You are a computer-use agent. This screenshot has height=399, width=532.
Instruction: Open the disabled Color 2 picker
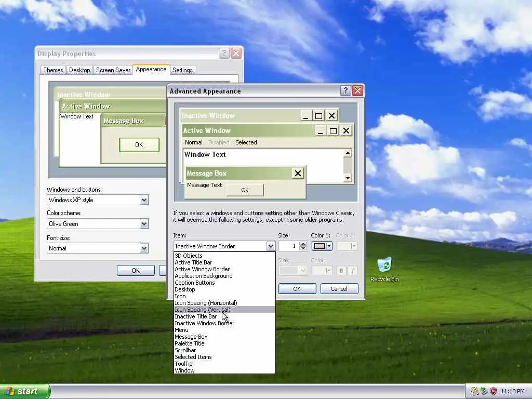(x=347, y=246)
